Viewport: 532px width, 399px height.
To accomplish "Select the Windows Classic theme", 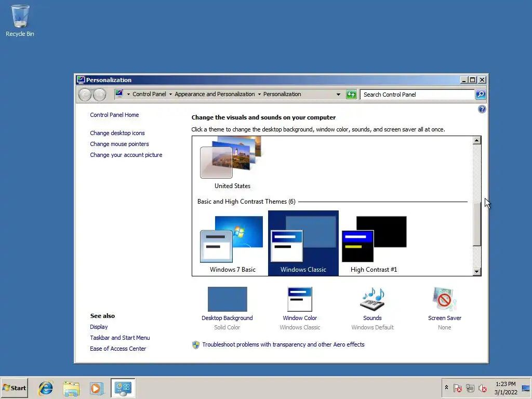I will [x=303, y=243].
